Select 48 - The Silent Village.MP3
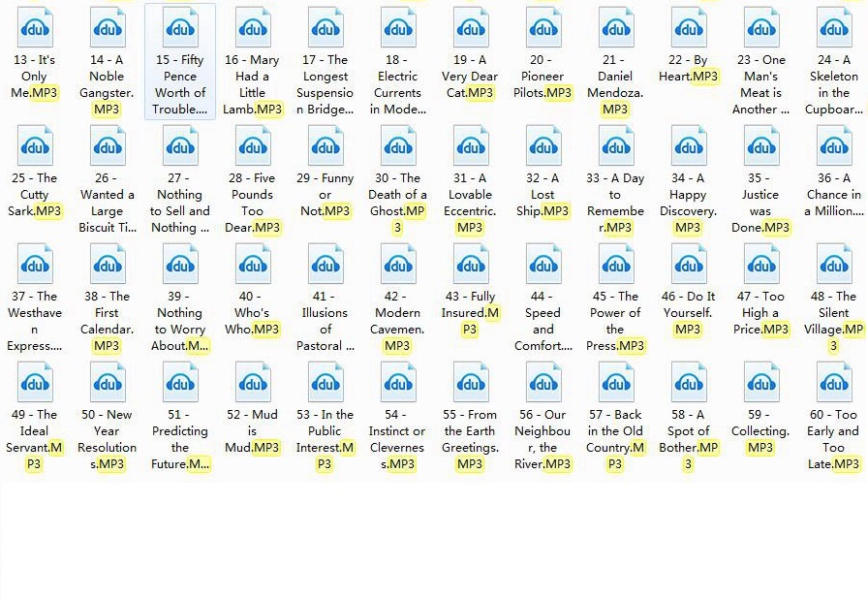 click(x=834, y=265)
